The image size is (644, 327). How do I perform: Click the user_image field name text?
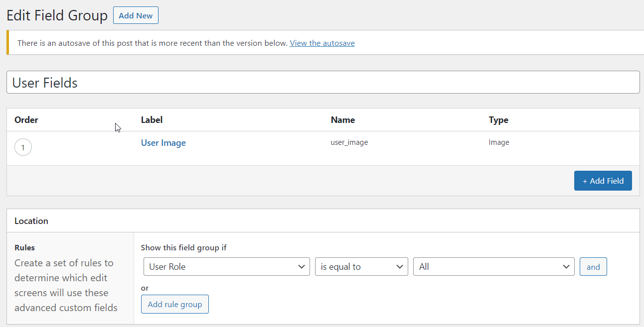tap(349, 142)
